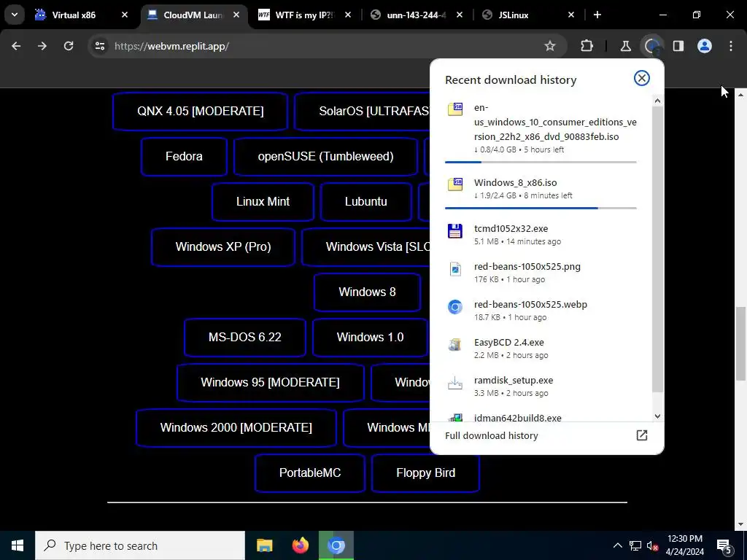
Task: Open site information icon in address bar
Action: tap(99, 46)
